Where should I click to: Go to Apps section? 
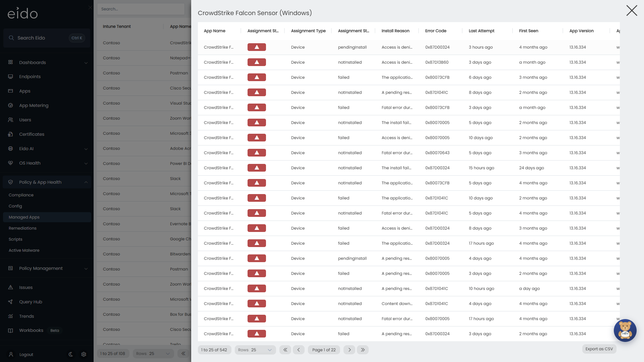coord(24,91)
